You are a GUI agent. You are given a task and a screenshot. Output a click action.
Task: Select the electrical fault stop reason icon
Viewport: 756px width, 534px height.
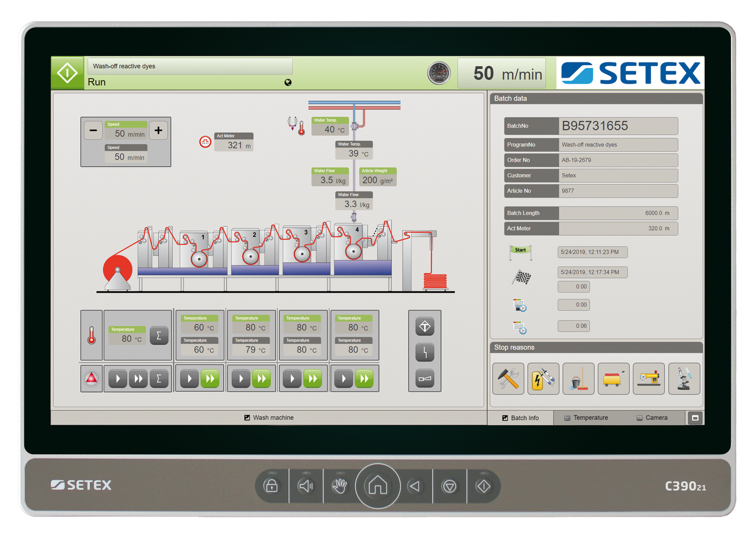tap(543, 379)
